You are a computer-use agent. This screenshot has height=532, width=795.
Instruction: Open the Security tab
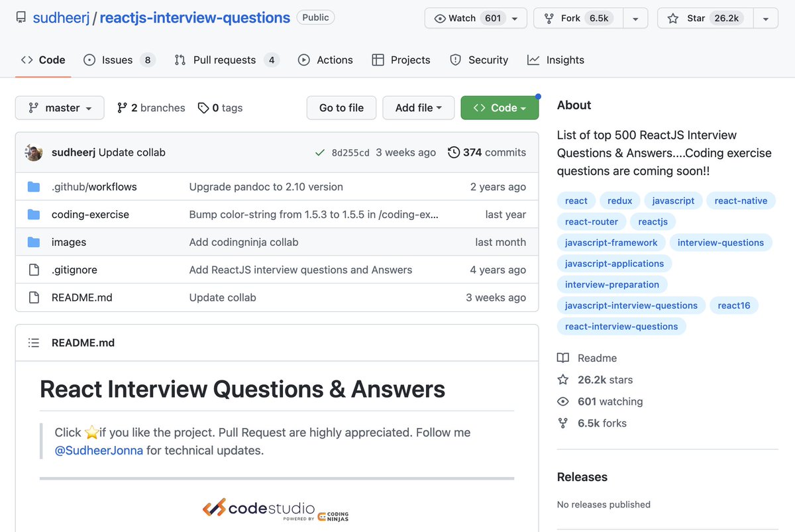tap(479, 60)
